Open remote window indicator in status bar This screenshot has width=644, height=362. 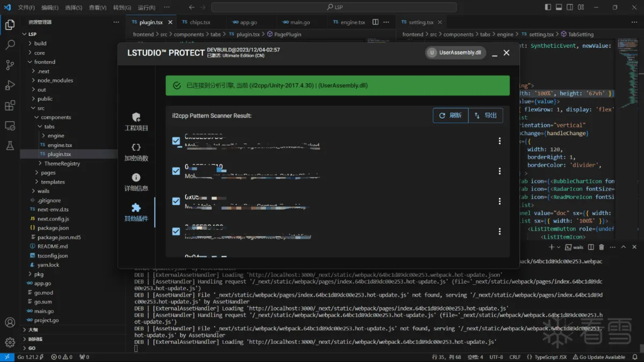6,357
